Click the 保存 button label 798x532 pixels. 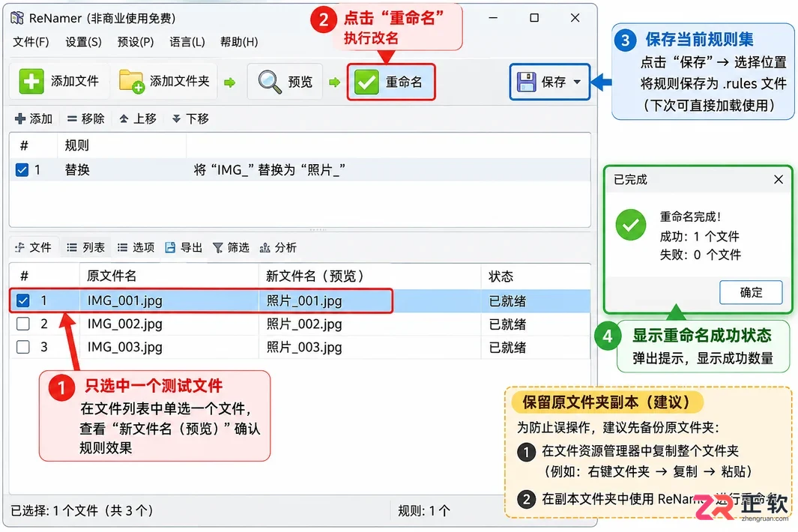[x=554, y=82]
